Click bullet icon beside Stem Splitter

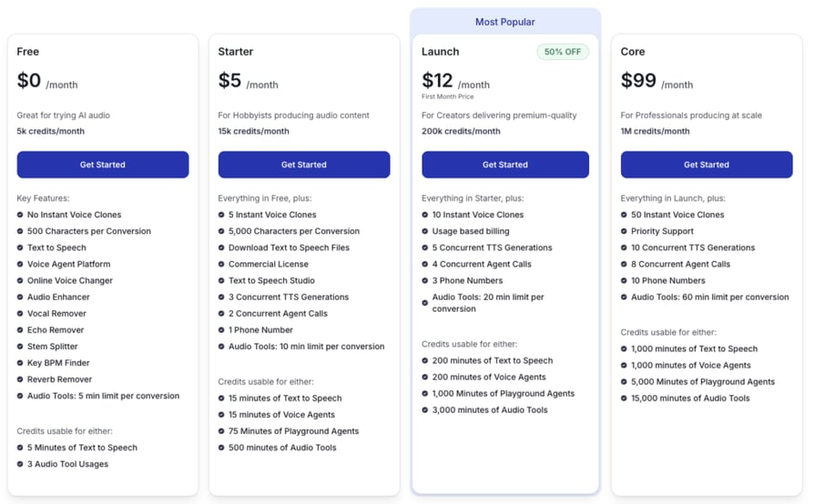pyautogui.click(x=20, y=347)
